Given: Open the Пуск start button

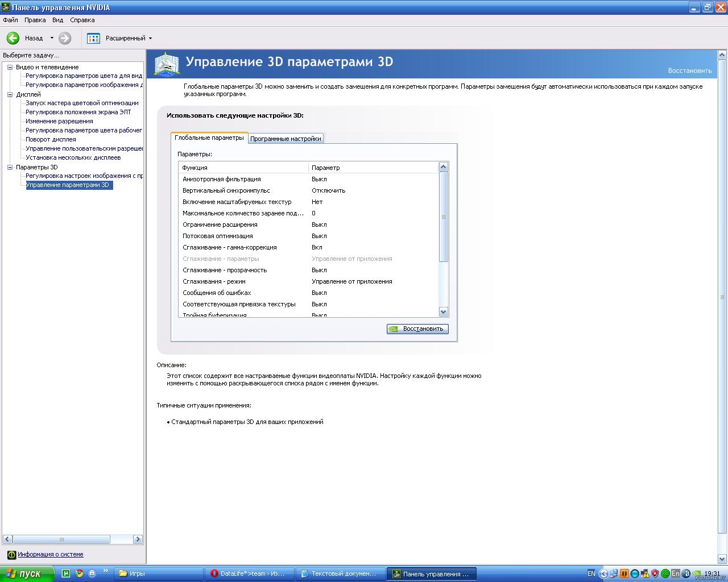Looking at the screenshot, I should 27,573.
